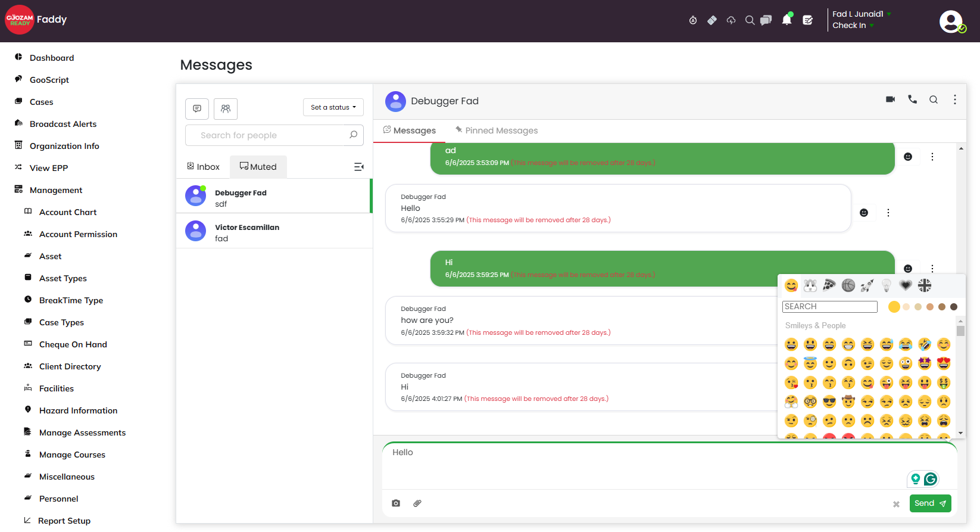Select the Food & Drink pizza emoji category
This screenshot has width=980, height=532.
point(829,285)
